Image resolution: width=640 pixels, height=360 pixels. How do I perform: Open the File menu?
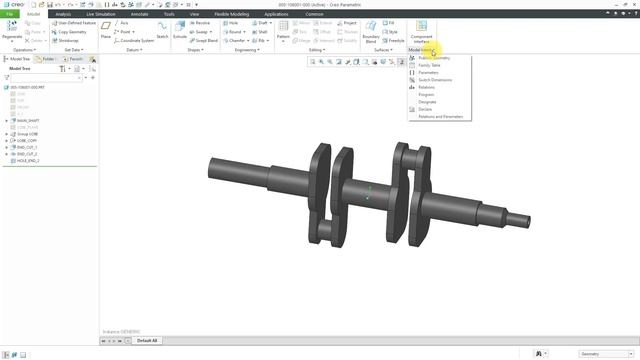point(9,14)
